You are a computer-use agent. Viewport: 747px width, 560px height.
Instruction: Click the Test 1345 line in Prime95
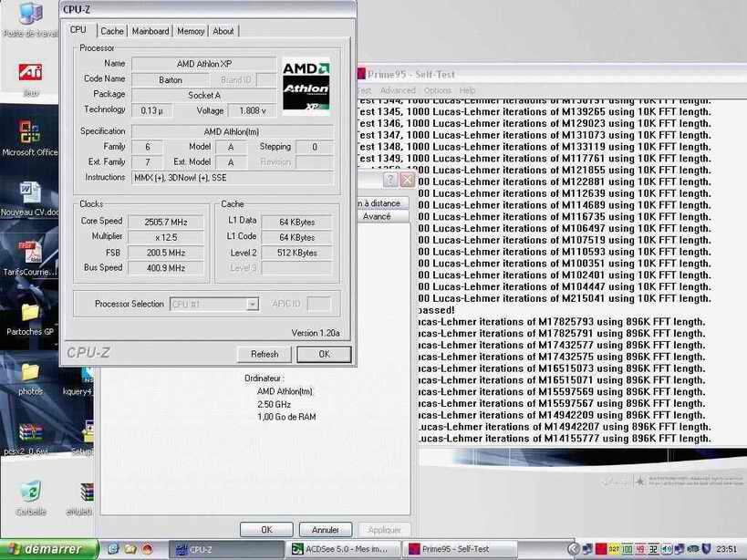[x=534, y=112]
